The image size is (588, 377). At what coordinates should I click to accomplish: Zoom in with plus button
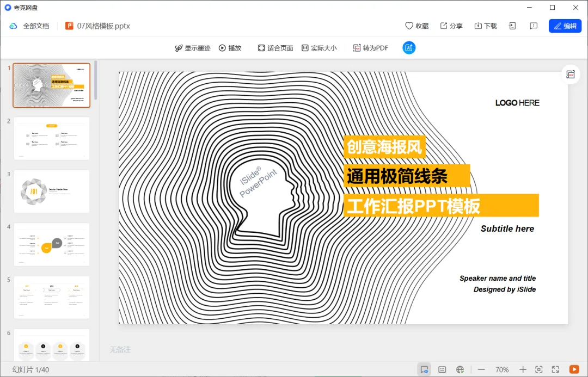tap(523, 369)
